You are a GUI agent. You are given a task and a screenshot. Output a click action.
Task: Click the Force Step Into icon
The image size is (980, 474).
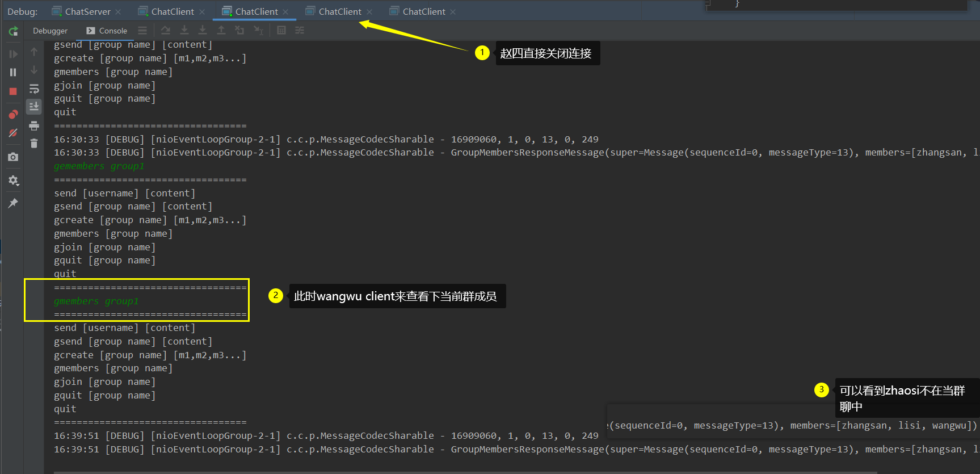click(203, 30)
